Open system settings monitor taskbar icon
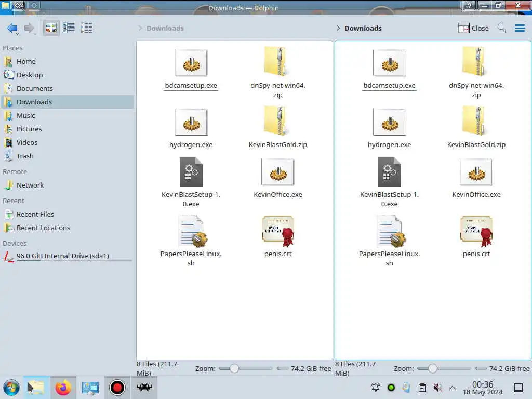Image resolution: width=532 pixels, height=399 pixels. click(x=90, y=388)
